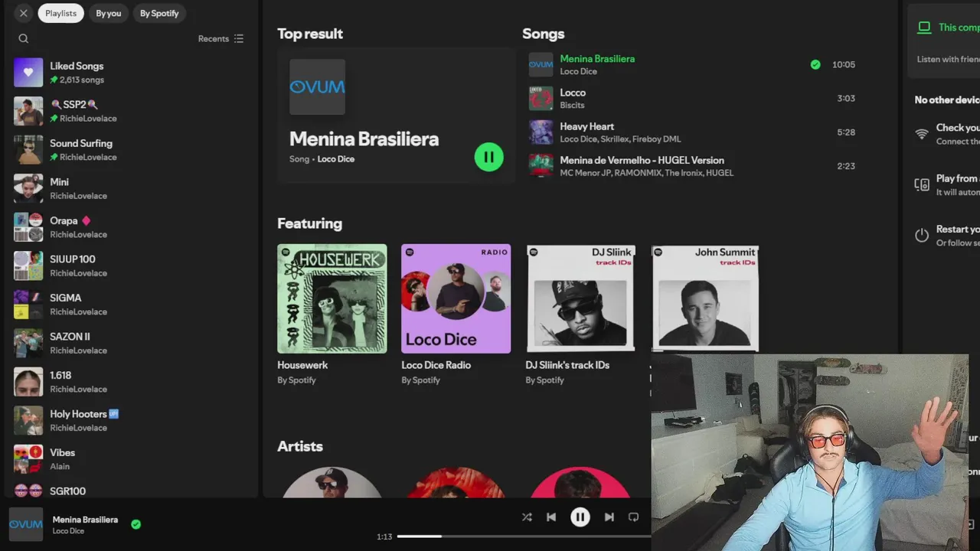Pause playback in the bottom player bar
The width and height of the screenshot is (980, 551).
tap(580, 517)
